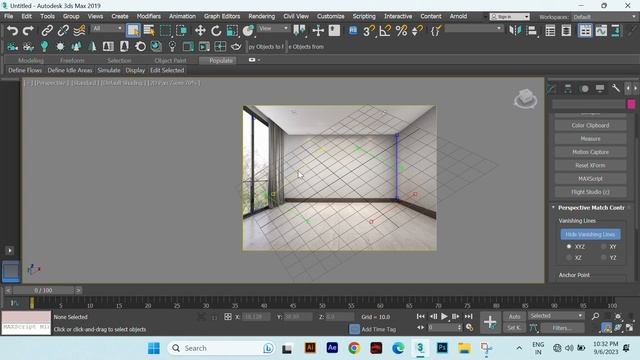Activate the Select Object tool
Image resolution: width=640 pixels, height=360 pixels.
133,31
